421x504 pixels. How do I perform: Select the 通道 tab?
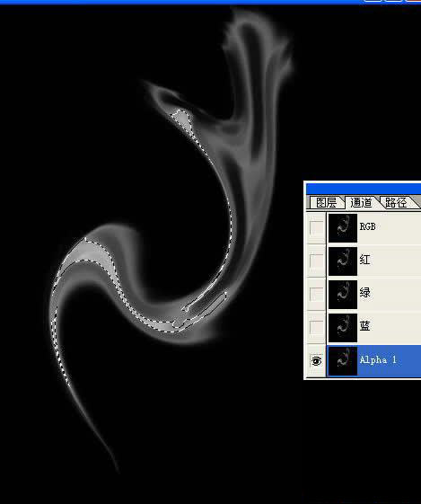[x=361, y=203]
